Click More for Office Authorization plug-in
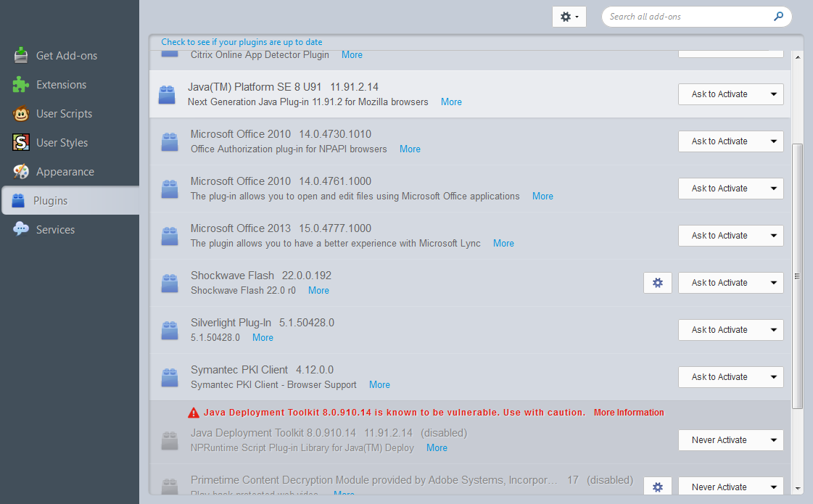Image resolution: width=813 pixels, height=504 pixels. (x=410, y=149)
